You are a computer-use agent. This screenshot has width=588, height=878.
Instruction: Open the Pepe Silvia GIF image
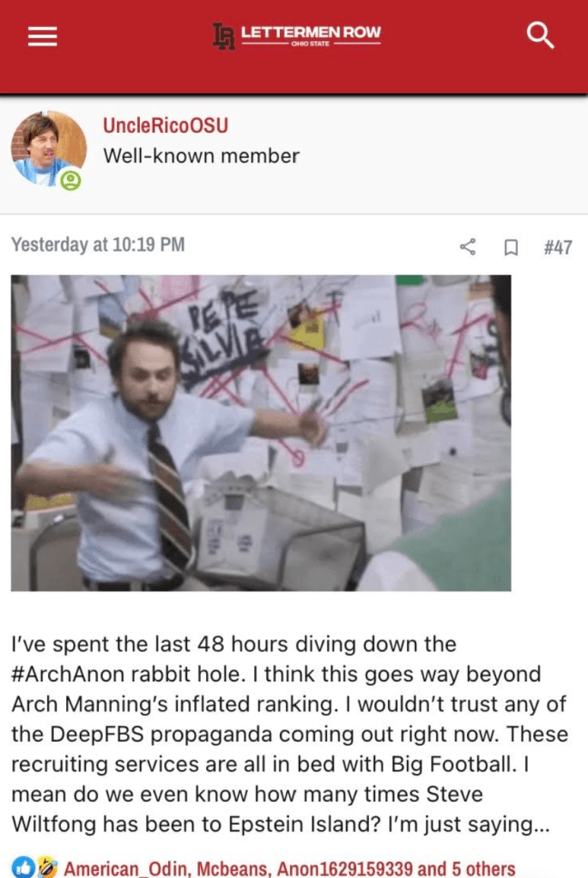pos(261,433)
